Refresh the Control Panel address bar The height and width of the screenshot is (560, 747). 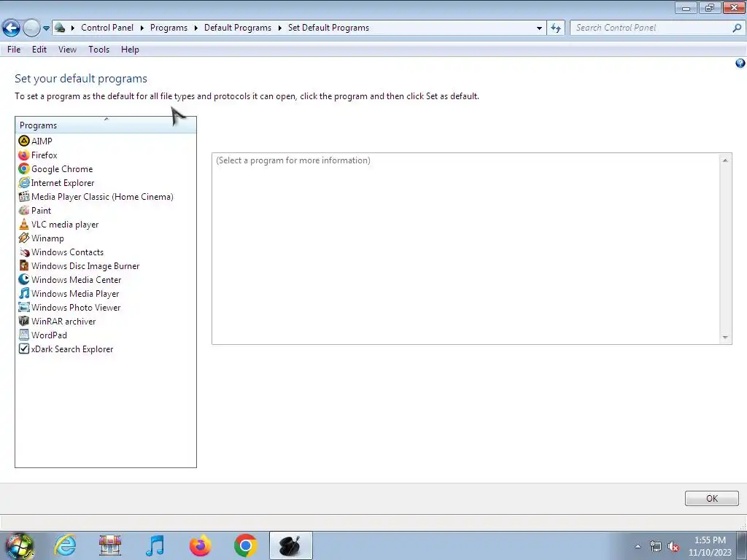pos(555,28)
